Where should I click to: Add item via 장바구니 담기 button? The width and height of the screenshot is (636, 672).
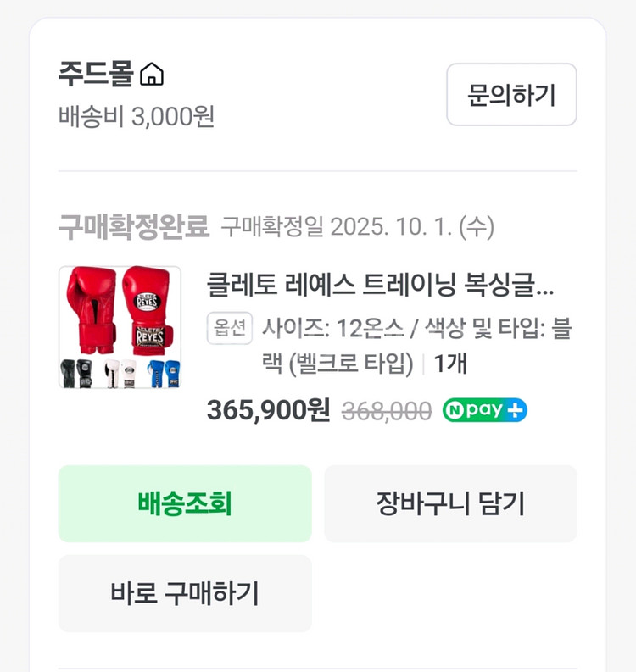[x=450, y=503]
